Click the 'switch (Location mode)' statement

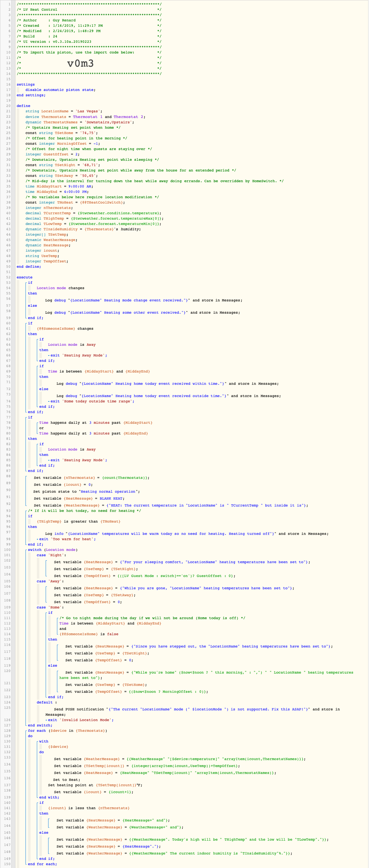coord(53,550)
